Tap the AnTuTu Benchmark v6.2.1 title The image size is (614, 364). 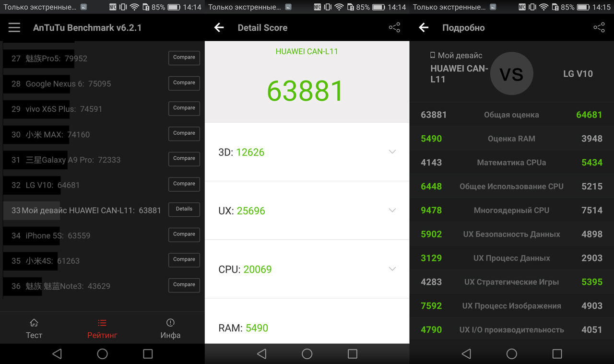(x=87, y=28)
